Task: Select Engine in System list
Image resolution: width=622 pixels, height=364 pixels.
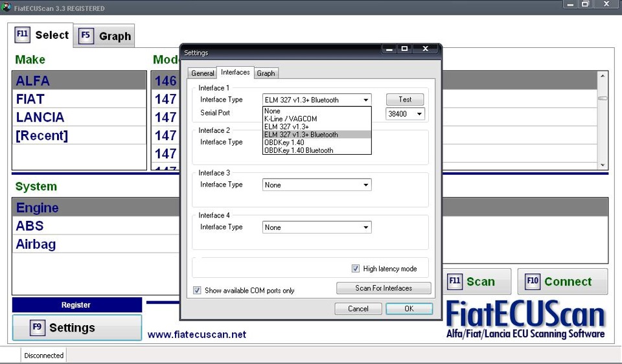Action: (x=97, y=207)
